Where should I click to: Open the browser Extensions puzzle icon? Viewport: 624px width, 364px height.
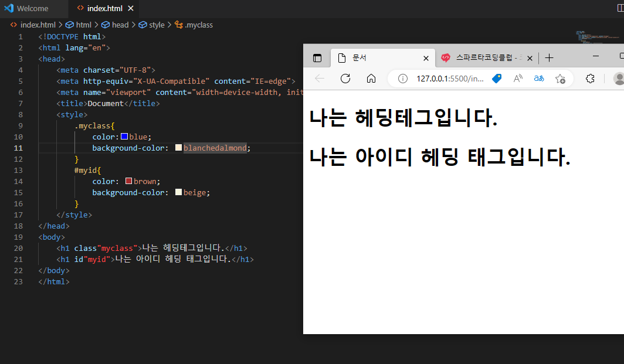click(590, 79)
